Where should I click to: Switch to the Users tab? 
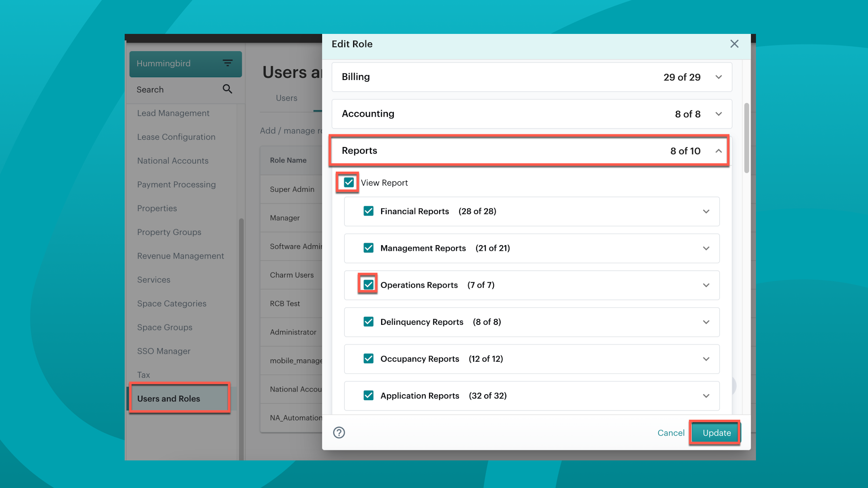click(286, 98)
